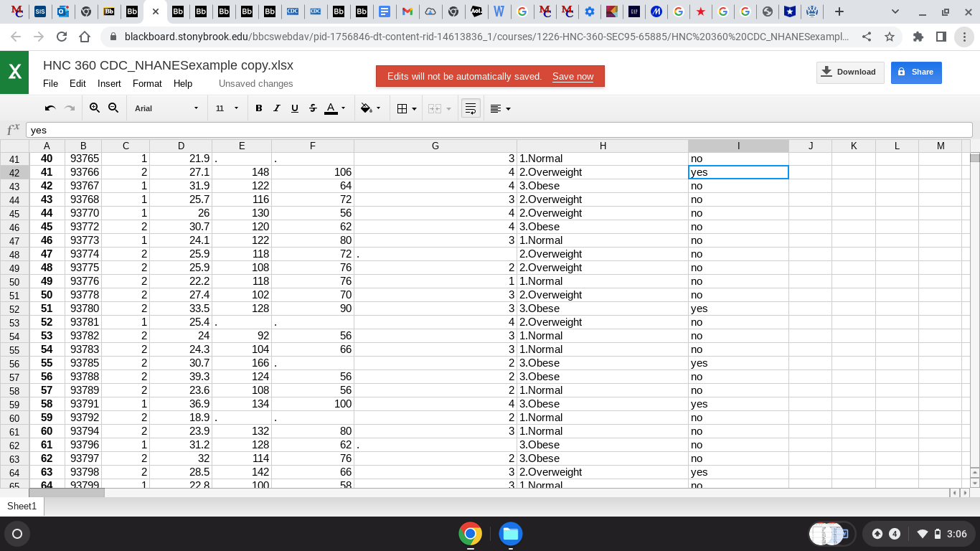Click Unsaved changes status text
Image resolution: width=980 pixels, height=551 pixels.
255,83
